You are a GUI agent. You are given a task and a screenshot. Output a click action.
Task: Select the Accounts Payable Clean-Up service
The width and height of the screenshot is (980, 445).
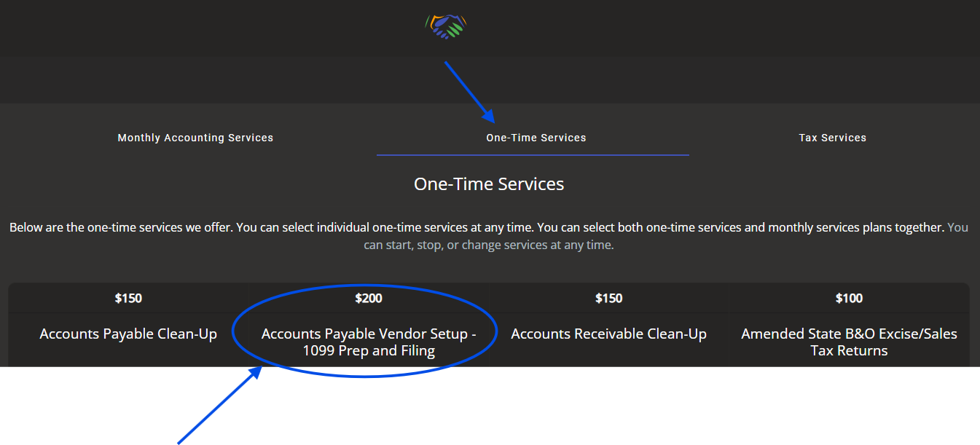pos(128,334)
